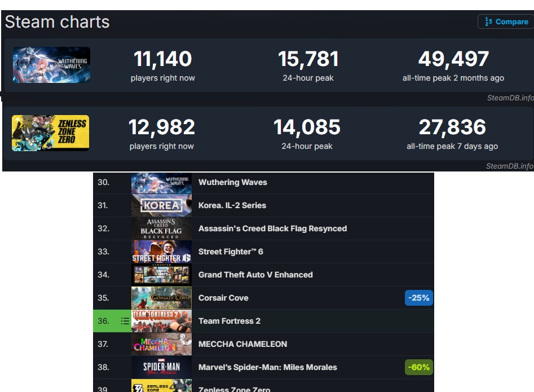Click the -25% discount badge on Corsair Cove
Image resolution: width=534 pixels, height=392 pixels.
[x=419, y=298]
